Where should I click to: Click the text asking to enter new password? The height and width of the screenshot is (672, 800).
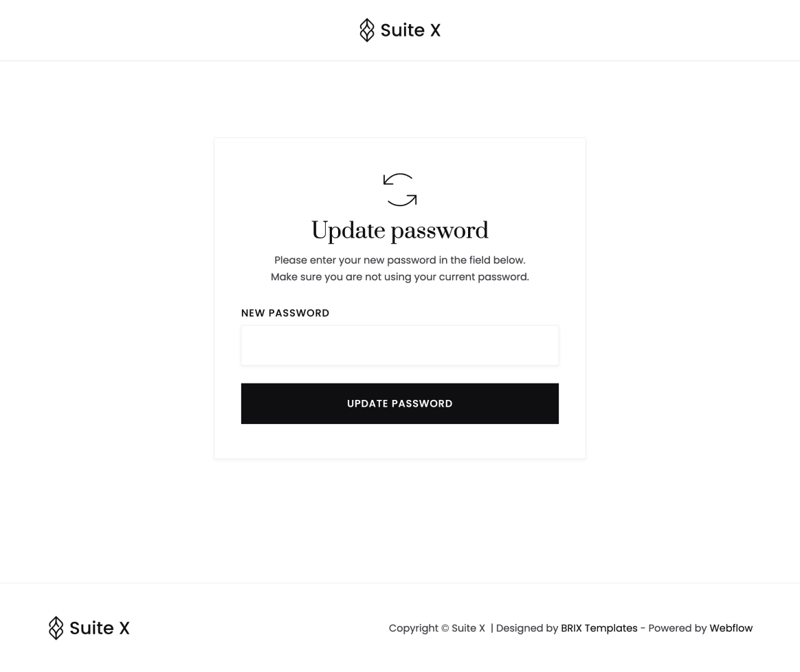click(399, 260)
